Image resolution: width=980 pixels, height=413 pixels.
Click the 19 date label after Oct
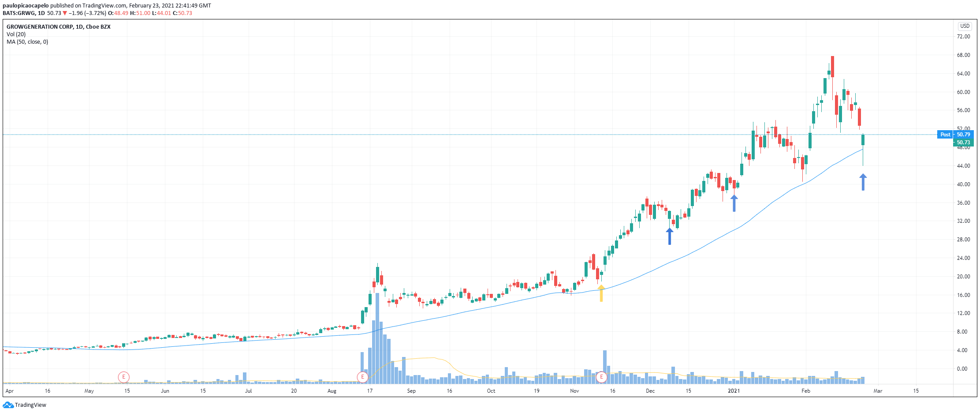pos(537,391)
